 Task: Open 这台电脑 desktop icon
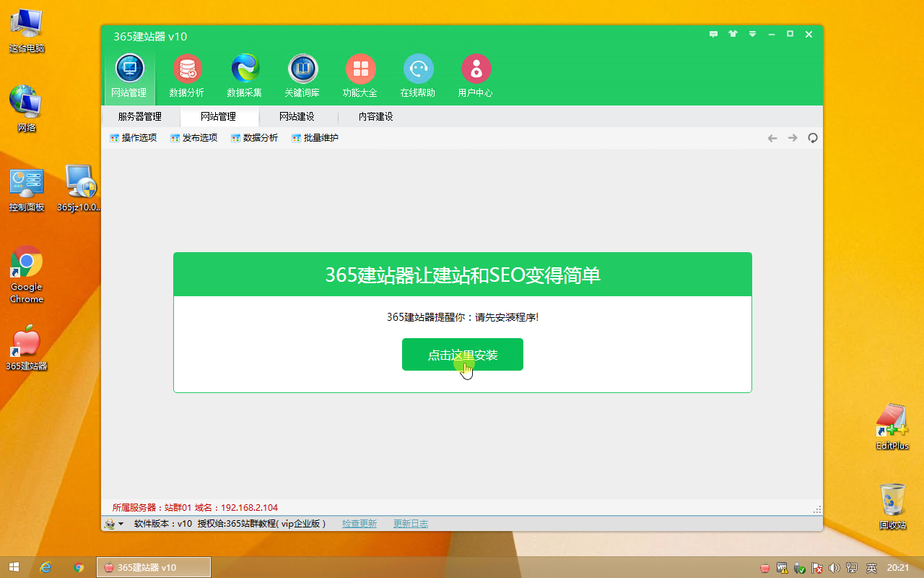coord(27,31)
